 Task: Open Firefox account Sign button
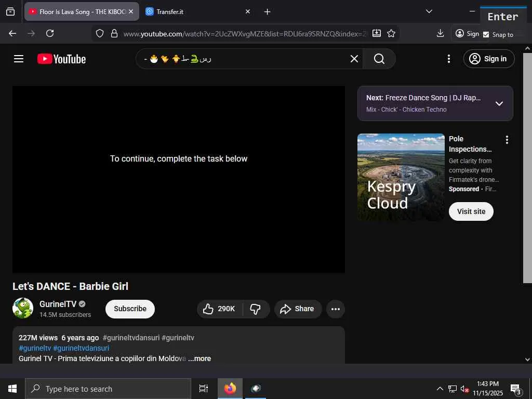468,33
